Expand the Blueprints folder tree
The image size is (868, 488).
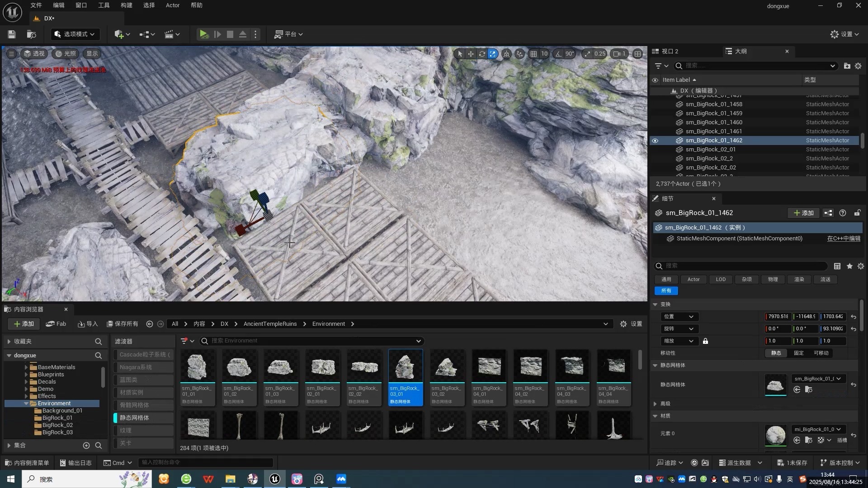point(26,375)
